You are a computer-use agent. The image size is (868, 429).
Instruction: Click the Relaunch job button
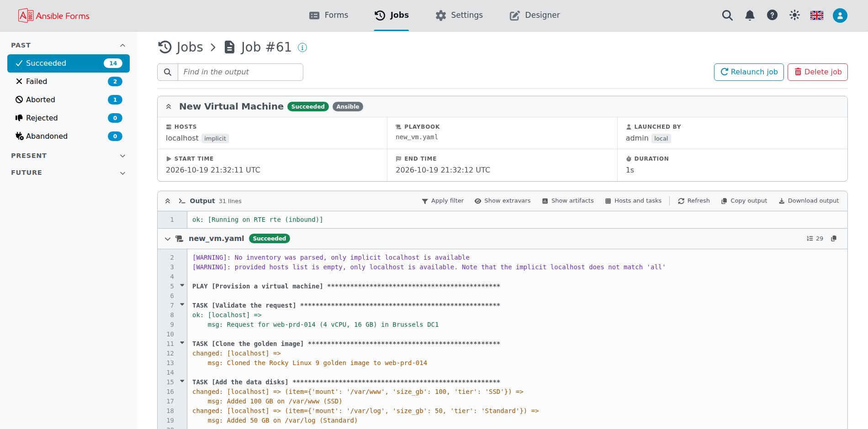(x=749, y=72)
